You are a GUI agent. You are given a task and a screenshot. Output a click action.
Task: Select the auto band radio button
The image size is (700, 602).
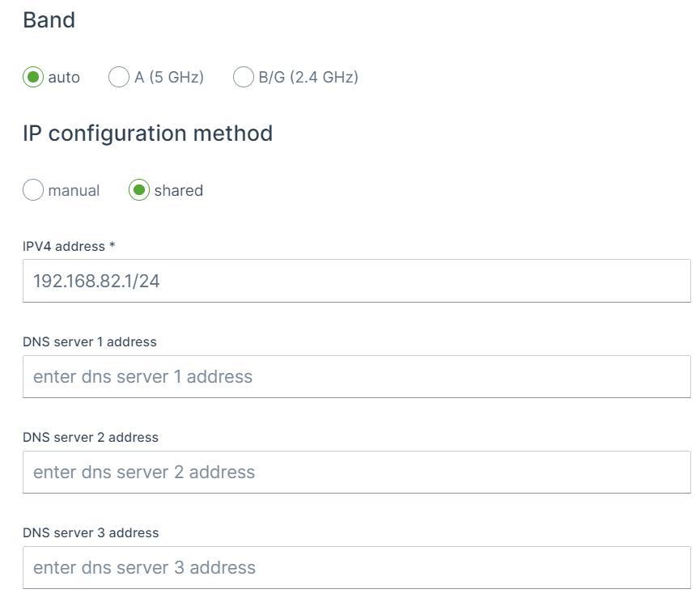(33, 78)
